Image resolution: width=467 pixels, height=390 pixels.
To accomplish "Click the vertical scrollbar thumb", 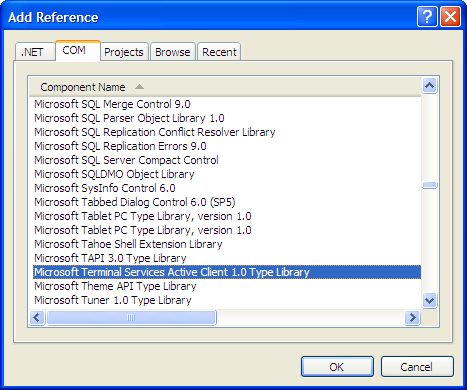I will coord(429,185).
